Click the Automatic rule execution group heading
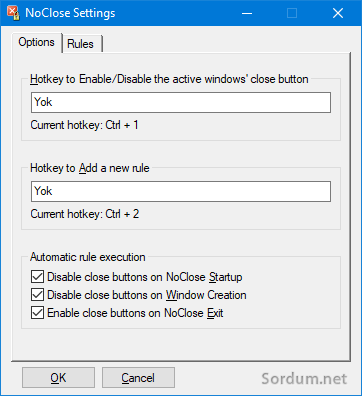Viewport: 362px width, 396px height. pyautogui.click(x=88, y=257)
